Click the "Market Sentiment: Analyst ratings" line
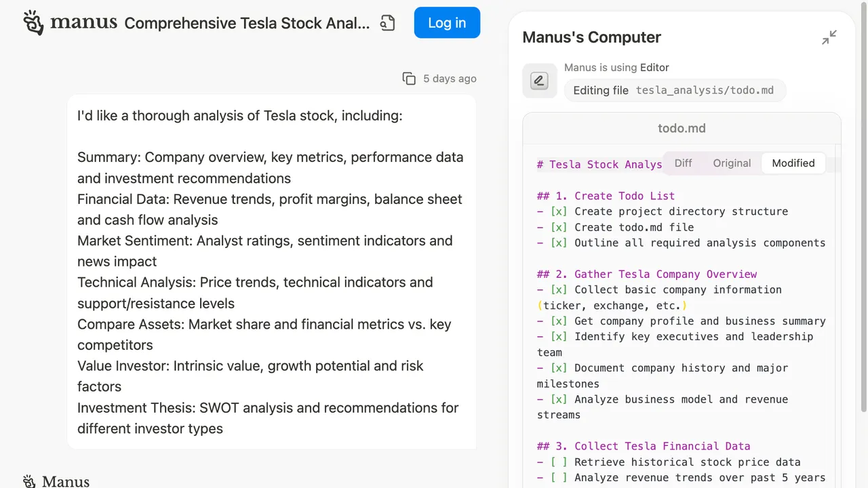868x488 pixels. [265, 241]
